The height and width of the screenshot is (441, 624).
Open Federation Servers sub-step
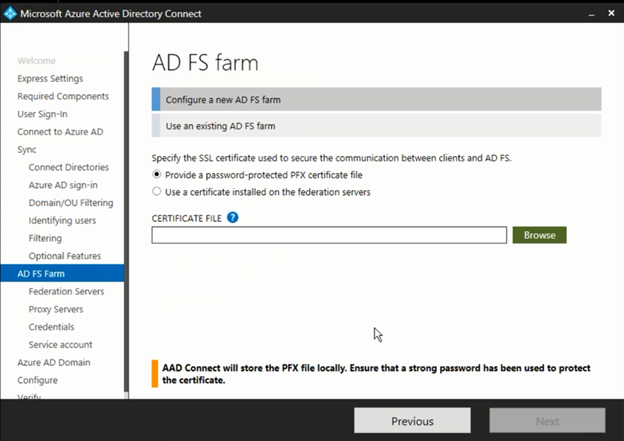pyautogui.click(x=66, y=291)
